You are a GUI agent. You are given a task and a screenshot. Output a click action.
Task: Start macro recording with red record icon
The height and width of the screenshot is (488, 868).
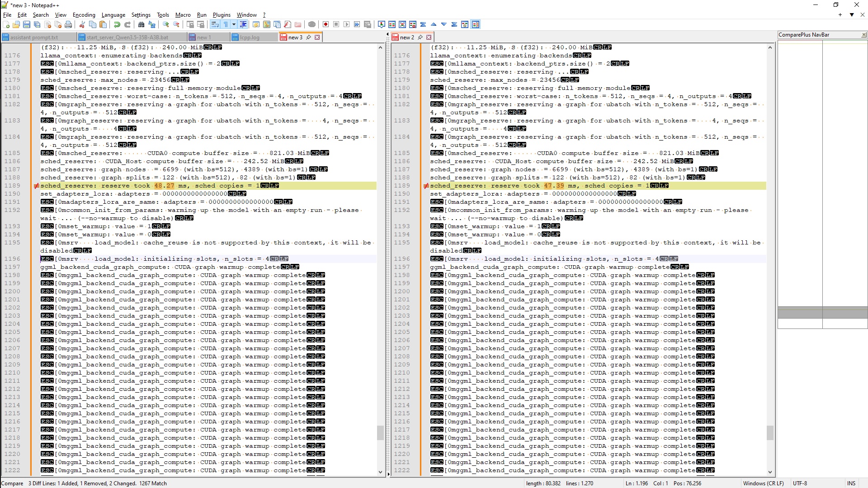(325, 24)
